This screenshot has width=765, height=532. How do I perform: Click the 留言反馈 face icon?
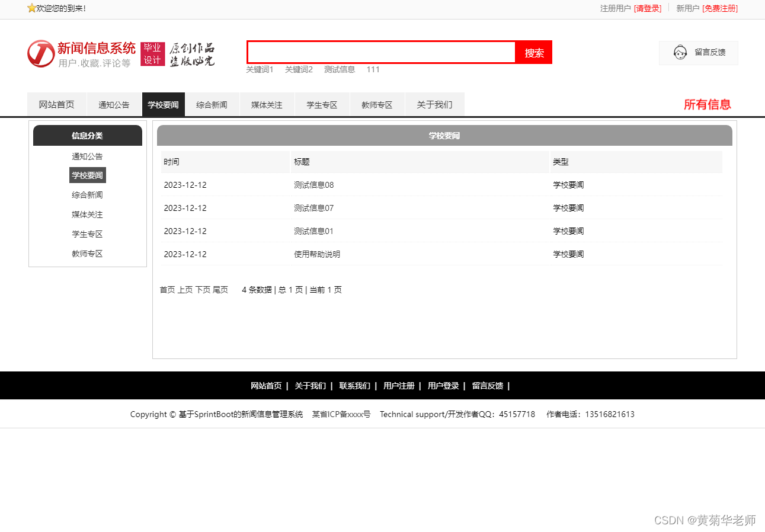pyautogui.click(x=680, y=52)
